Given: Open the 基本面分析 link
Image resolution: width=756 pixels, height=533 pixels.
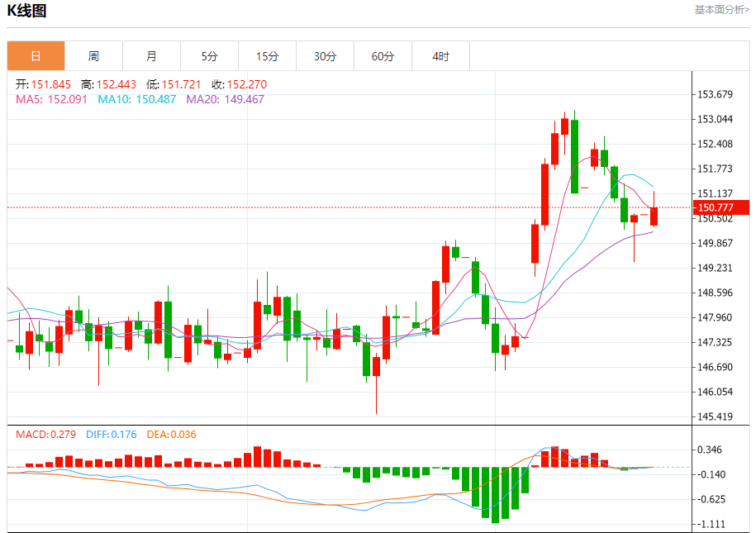Looking at the screenshot, I should (721, 10).
